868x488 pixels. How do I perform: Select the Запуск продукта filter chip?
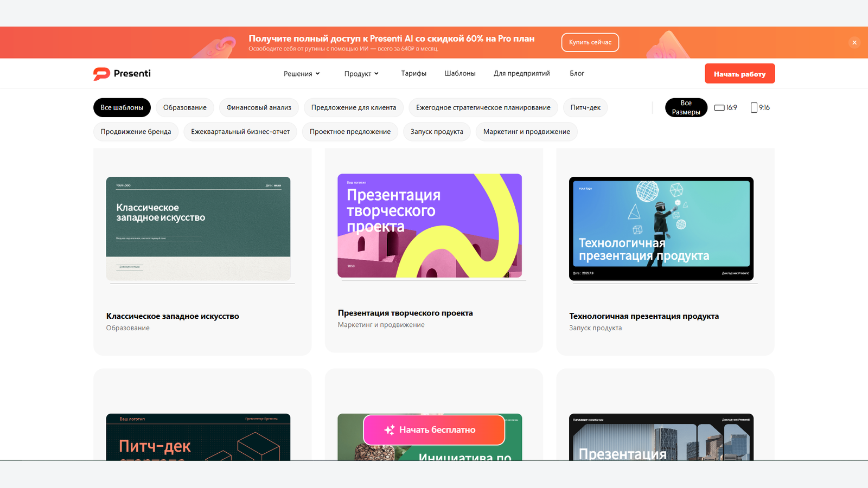click(x=437, y=132)
